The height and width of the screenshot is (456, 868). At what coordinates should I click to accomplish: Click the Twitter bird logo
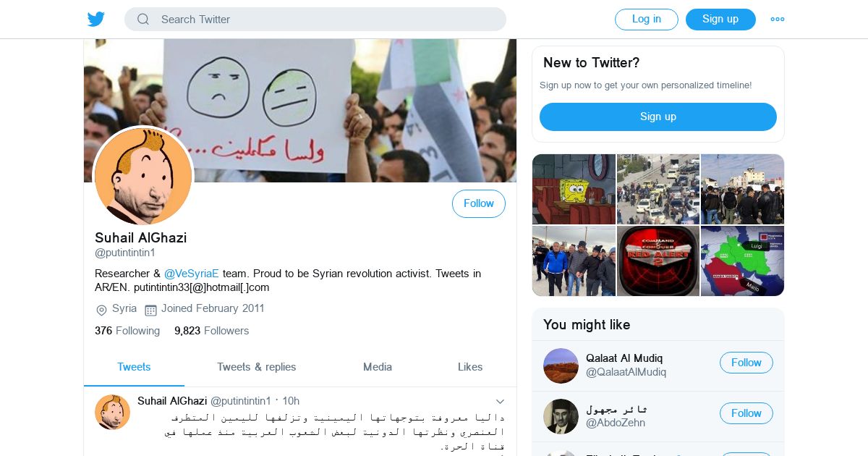[96, 20]
